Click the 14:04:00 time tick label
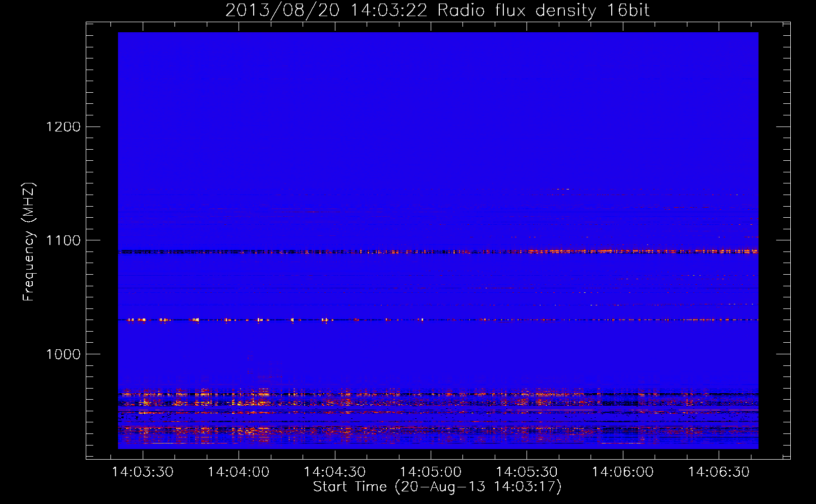 click(x=239, y=472)
